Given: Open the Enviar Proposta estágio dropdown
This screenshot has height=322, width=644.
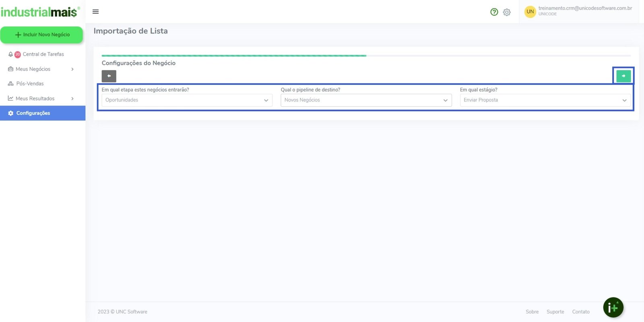Looking at the screenshot, I should 545,100.
